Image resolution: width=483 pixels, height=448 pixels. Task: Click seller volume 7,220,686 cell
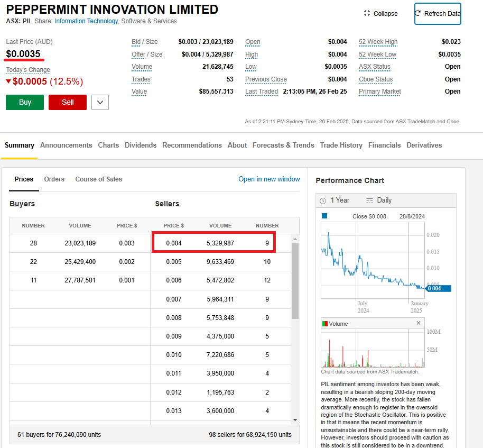(220, 354)
